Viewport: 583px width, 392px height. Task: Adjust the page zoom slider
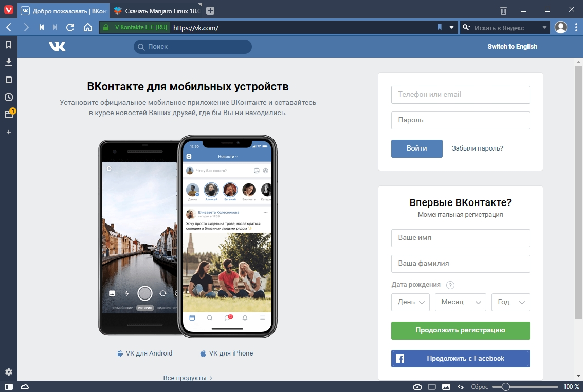click(x=525, y=387)
